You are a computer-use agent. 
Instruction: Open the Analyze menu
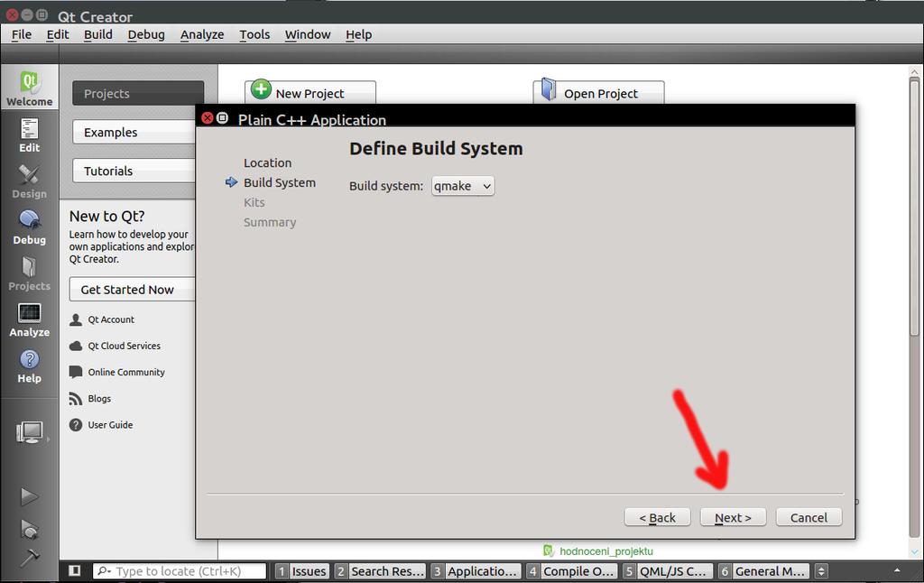click(x=202, y=34)
